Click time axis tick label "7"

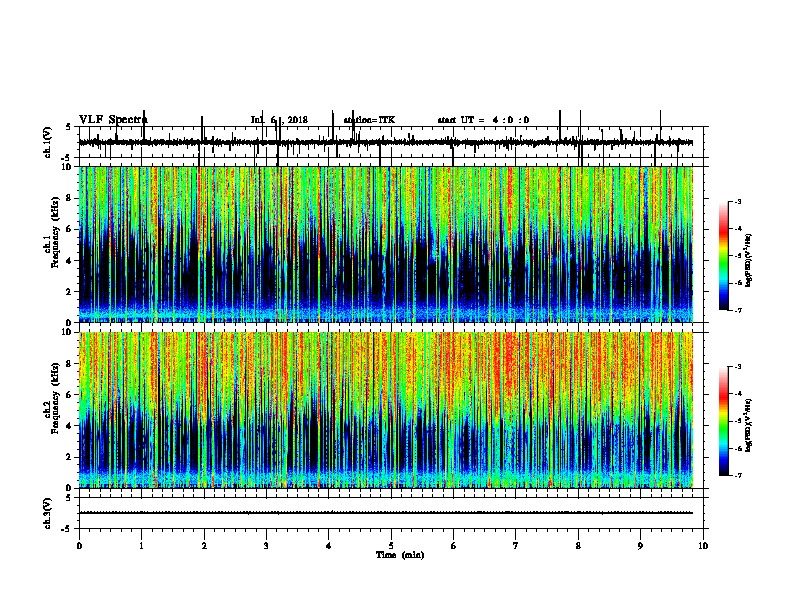coord(516,545)
